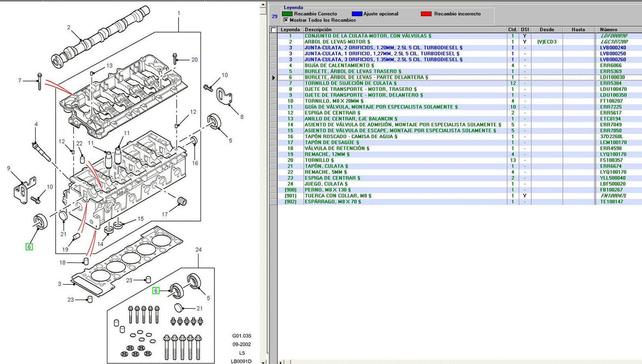Uncheck Mostrar Todos los Recambios checkbox
642x364 pixels.
(286, 20)
